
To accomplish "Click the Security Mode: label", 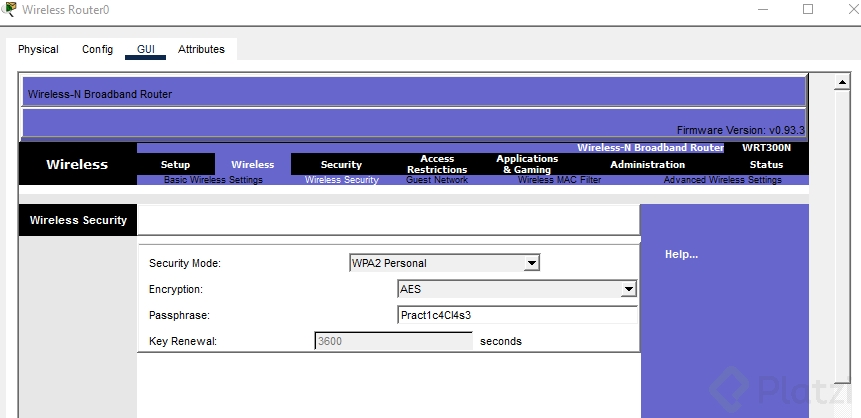I will tap(184, 263).
